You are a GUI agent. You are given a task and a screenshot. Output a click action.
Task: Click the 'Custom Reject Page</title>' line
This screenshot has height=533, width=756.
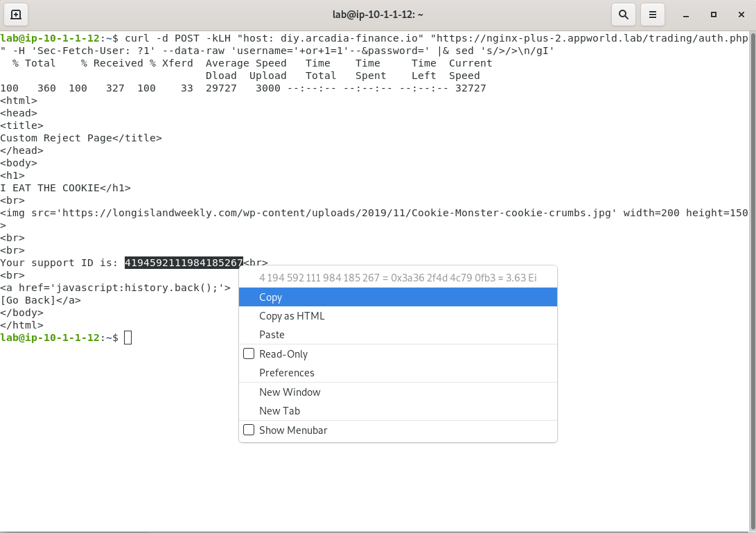point(81,138)
